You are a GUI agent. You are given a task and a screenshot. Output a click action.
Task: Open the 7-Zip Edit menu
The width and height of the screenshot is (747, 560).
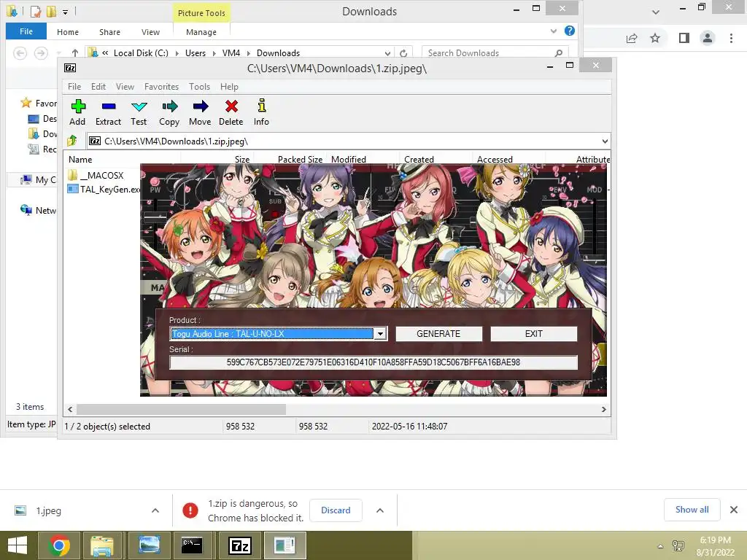pyautogui.click(x=98, y=87)
